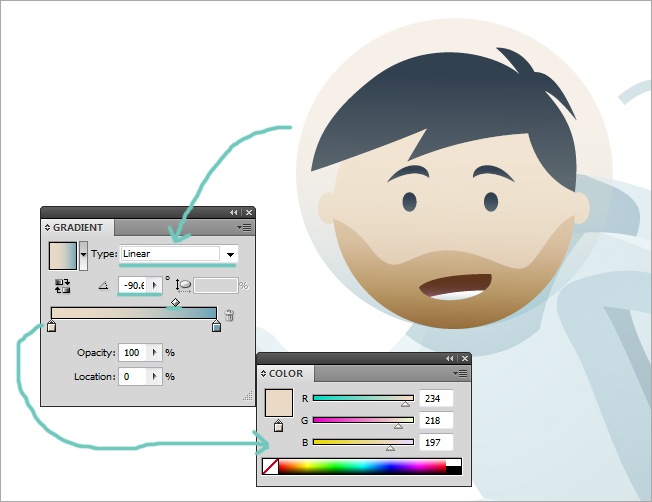This screenshot has width=652, height=502.
Task: Click the aspect ratio icon
Action: tap(183, 285)
